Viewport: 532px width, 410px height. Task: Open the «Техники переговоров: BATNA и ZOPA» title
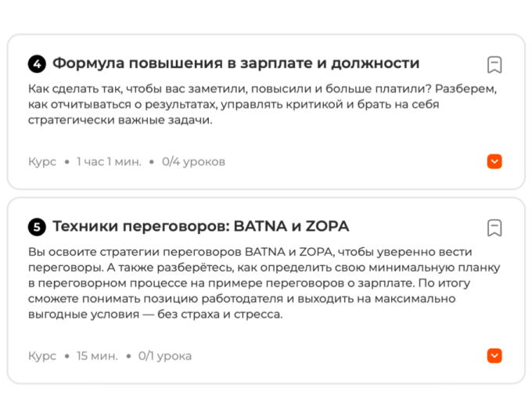coord(200,226)
